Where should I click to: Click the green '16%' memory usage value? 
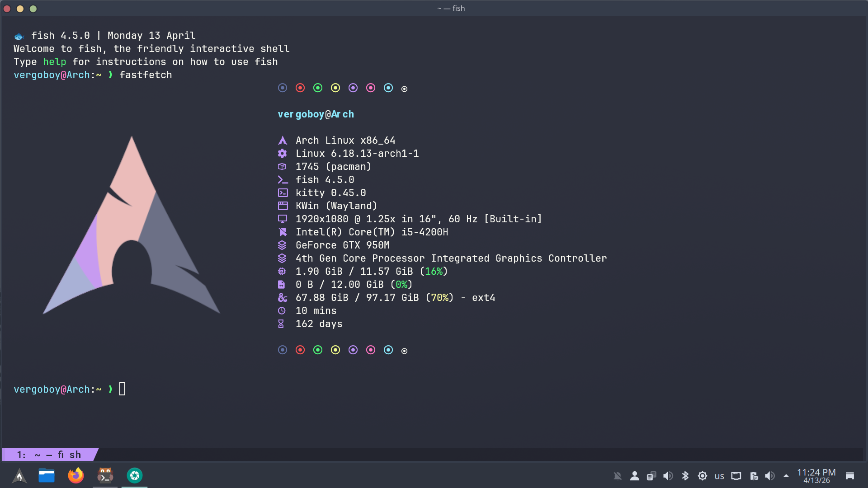tap(434, 272)
